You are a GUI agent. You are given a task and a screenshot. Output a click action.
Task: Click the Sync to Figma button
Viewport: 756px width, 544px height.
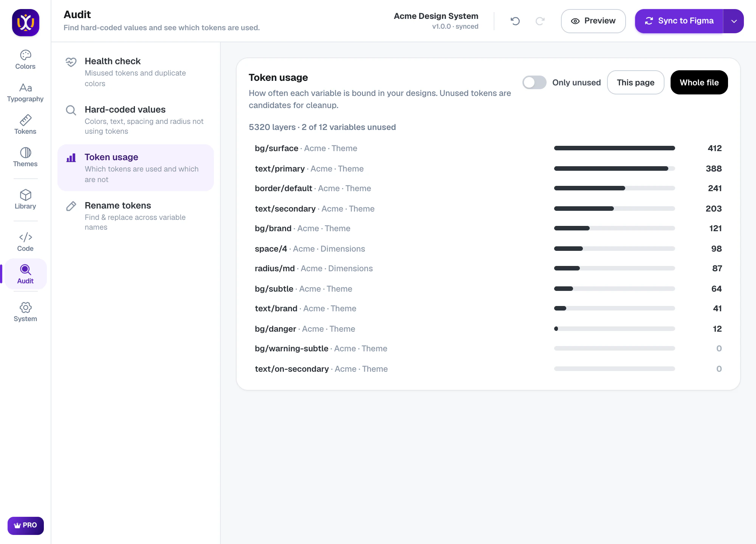(x=679, y=21)
